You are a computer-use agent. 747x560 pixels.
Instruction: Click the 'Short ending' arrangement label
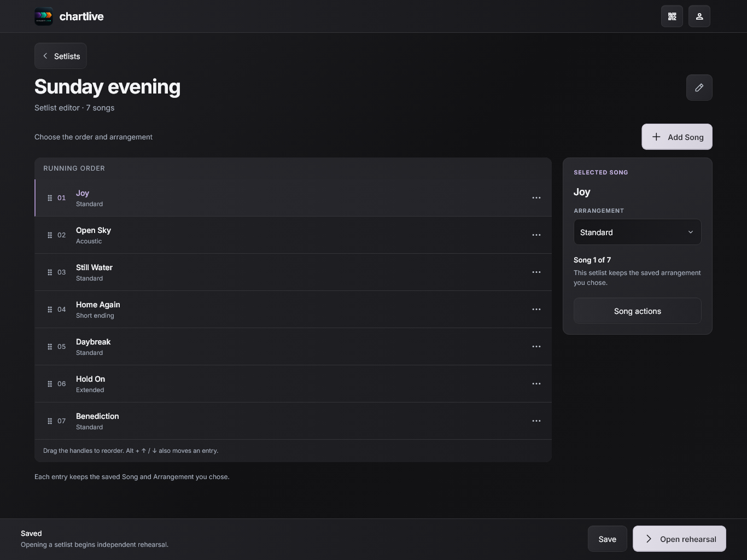[95, 316]
